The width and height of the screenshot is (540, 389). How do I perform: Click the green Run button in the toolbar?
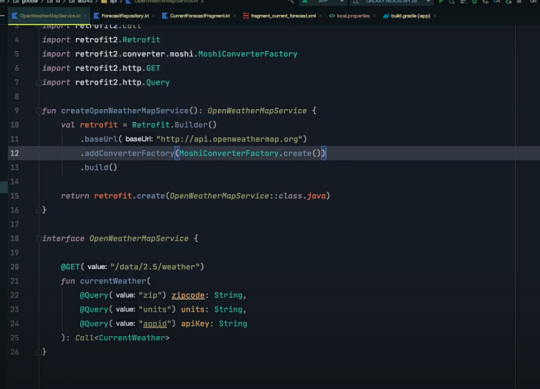click(x=440, y=2)
